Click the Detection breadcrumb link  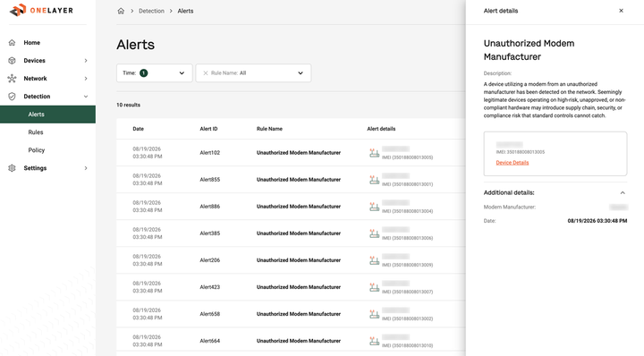tap(151, 11)
